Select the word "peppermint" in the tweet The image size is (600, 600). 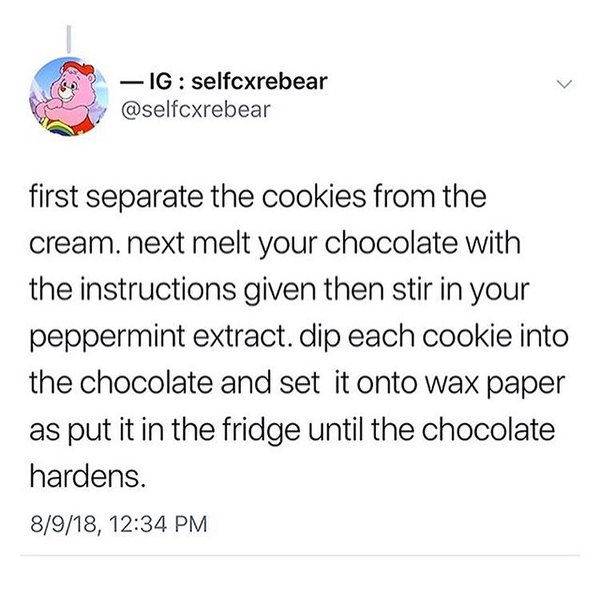click(x=108, y=339)
